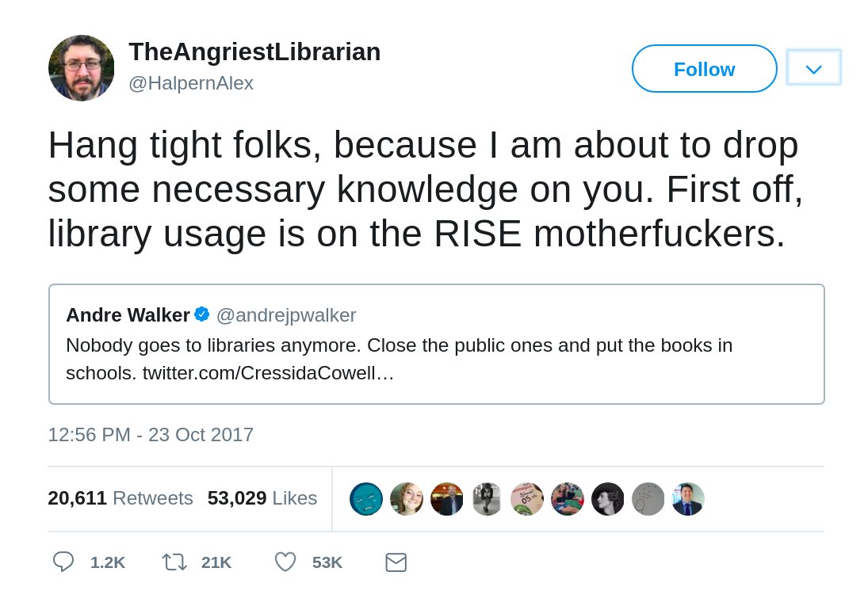Click the reply speech bubble icon
868x602 pixels.
pyautogui.click(x=63, y=562)
